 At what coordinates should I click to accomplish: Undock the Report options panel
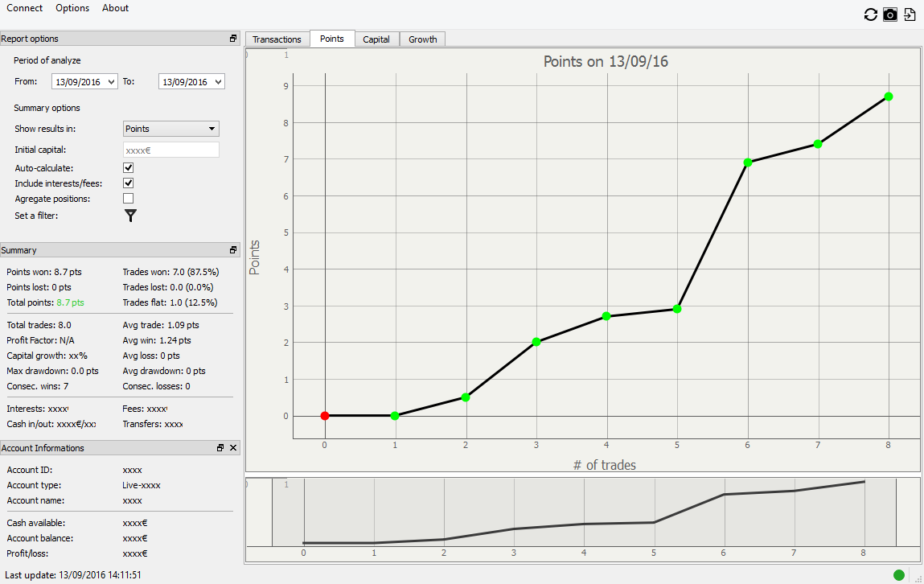coord(232,39)
